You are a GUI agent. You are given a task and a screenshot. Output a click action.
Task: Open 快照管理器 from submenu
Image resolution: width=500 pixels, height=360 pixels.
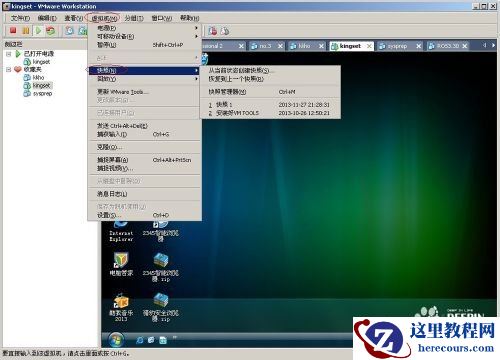coord(270,92)
